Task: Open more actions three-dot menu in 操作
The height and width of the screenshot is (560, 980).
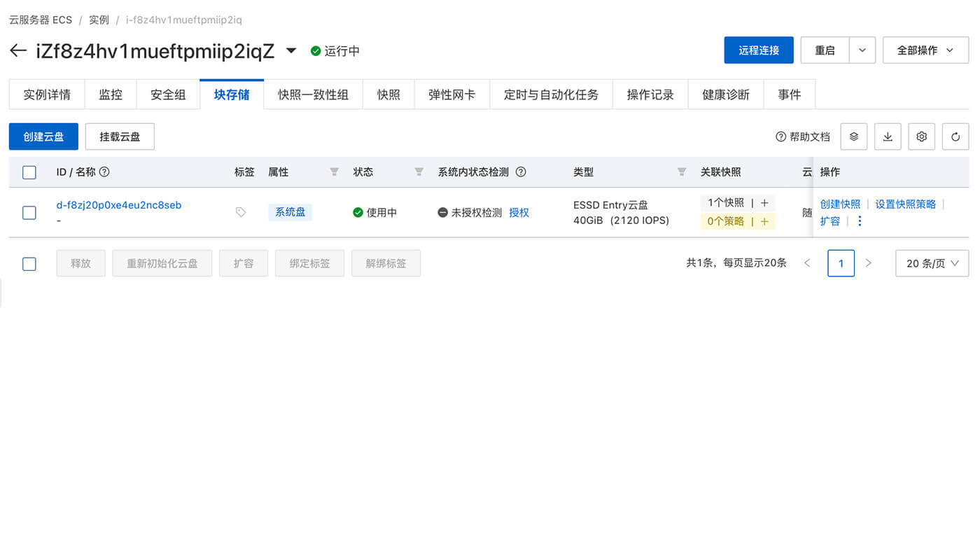Action: (x=860, y=221)
